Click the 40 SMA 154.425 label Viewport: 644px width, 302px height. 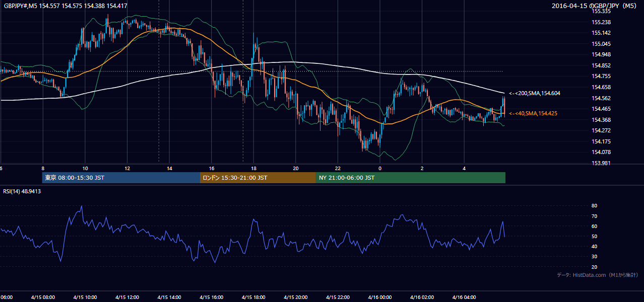(533, 113)
